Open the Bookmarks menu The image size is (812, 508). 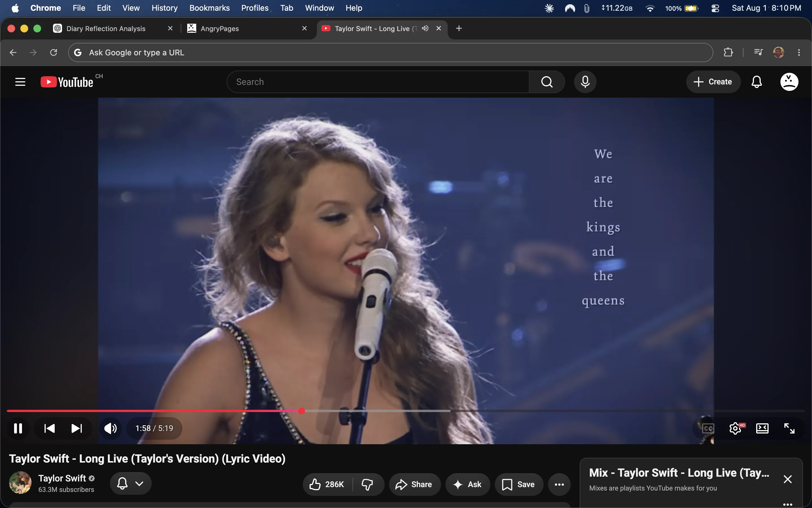[x=209, y=8]
